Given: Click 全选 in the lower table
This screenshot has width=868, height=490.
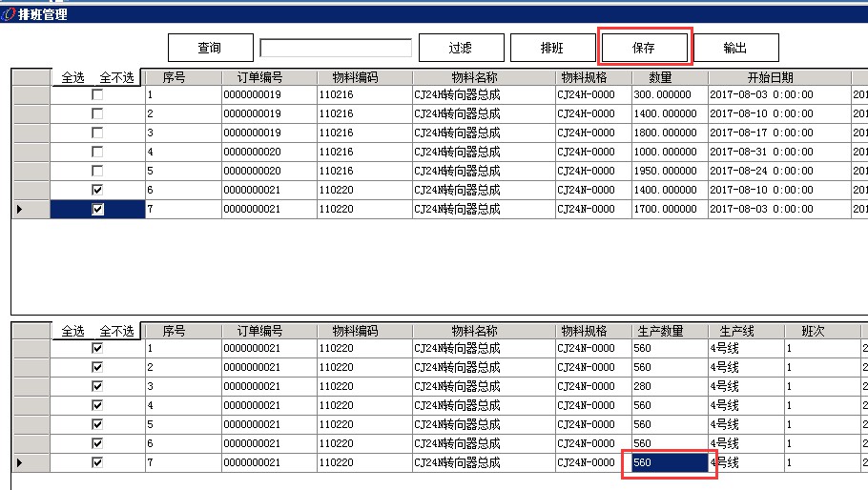Looking at the screenshot, I should tap(73, 332).
